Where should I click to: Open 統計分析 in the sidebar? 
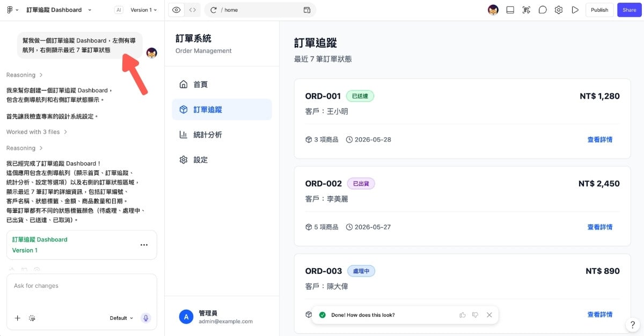tap(222, 135)
